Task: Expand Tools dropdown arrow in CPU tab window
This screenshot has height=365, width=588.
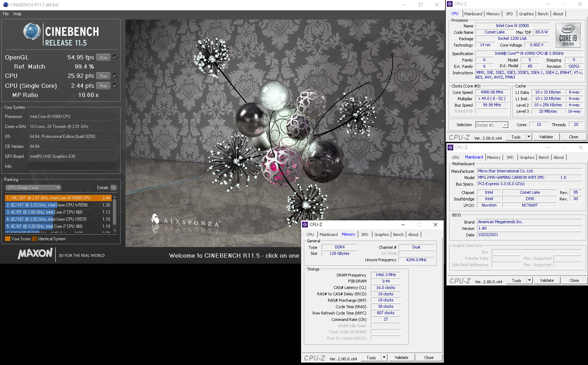Action: [529, 137]
